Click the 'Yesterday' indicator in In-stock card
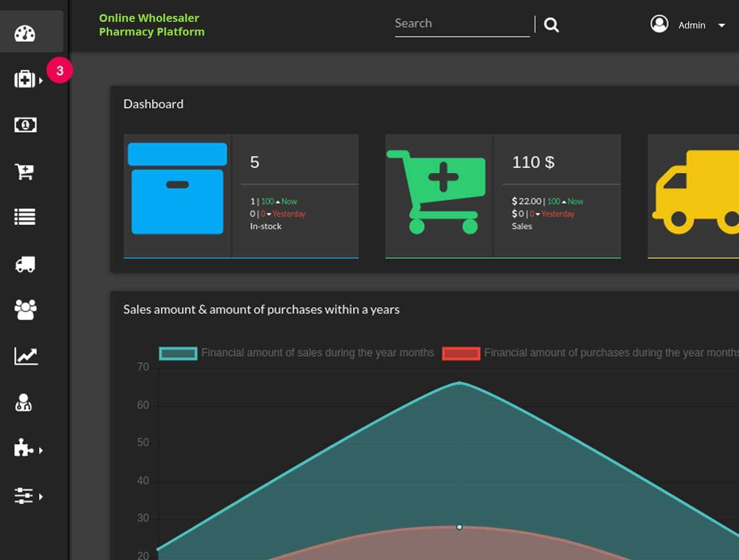This screenshot has height=560, width=739. (289, 214)
